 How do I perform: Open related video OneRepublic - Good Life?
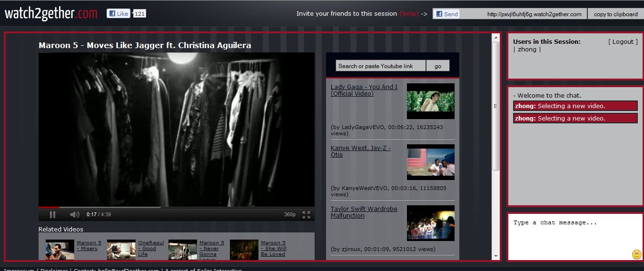pyautogui.click(x=151, y=248)
